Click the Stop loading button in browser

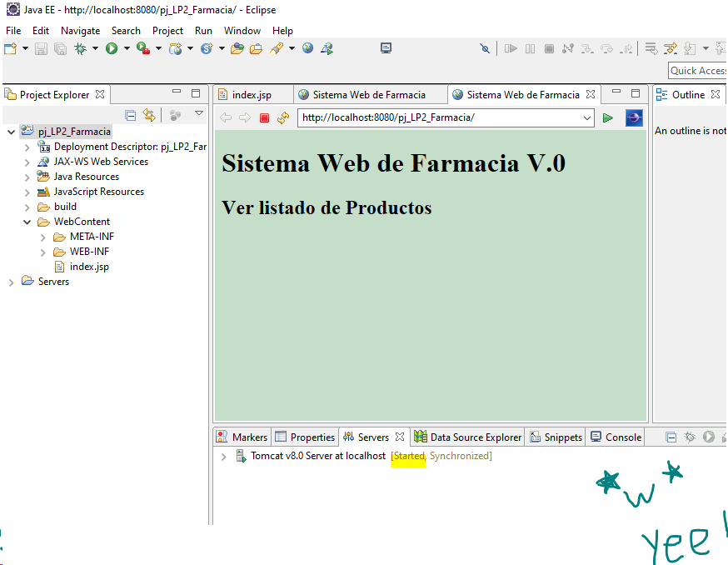tap(264, 118)
